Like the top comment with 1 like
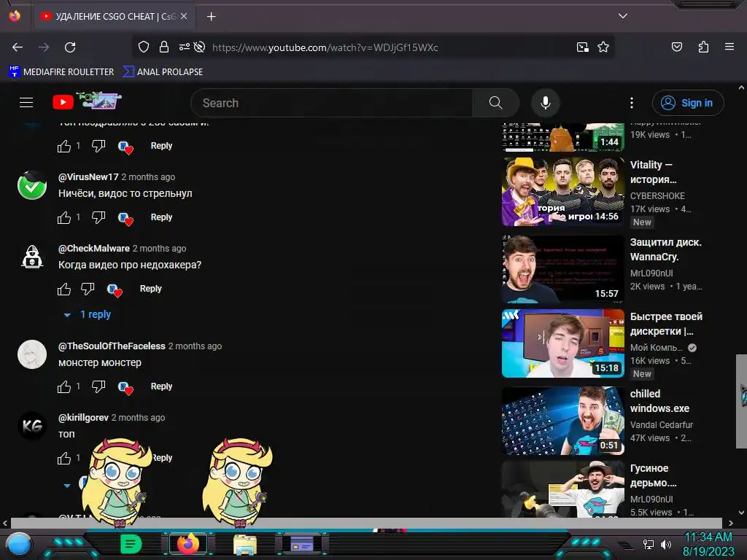The height and width of the screenshot is (560, 747). [64, 146]
